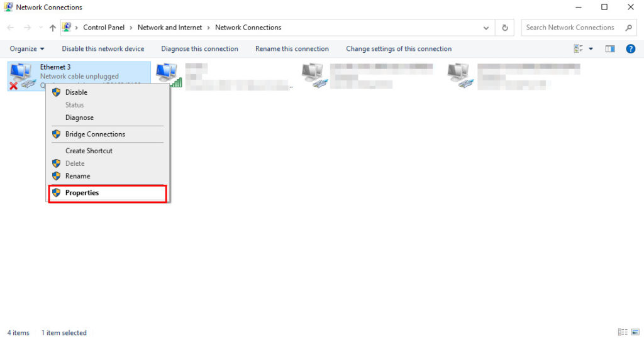Open Help with the question mark icon
The width and height of the screenshot is (644, 338).
click(630, 48)
